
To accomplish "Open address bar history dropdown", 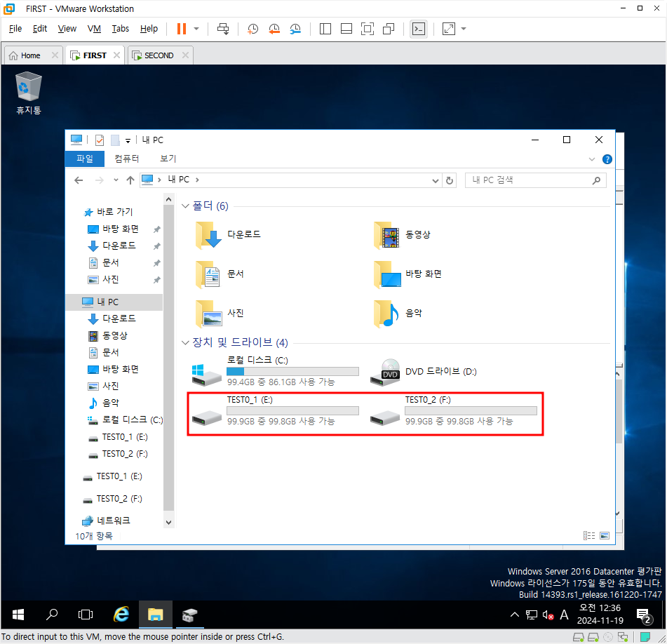I will coord(435,180).
